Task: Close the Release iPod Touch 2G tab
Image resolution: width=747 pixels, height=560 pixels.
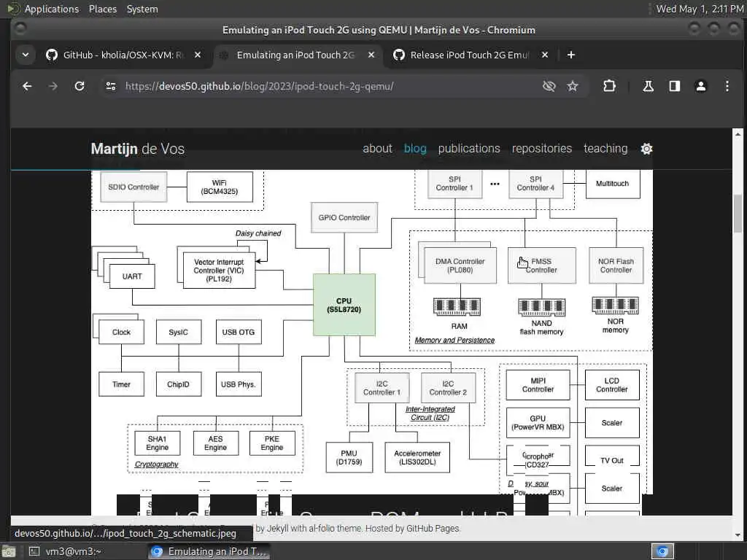Action: coord(545,55)
